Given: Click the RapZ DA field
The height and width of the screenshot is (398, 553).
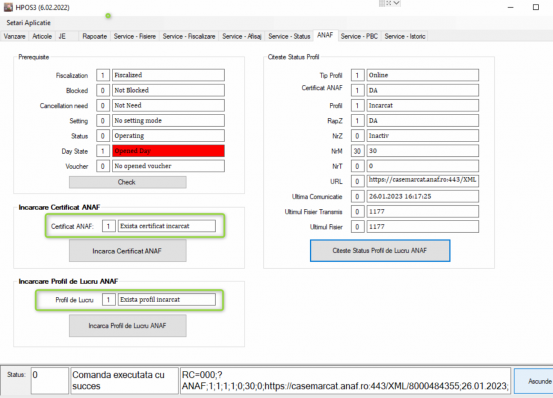Looking at the screenshot, I should tap(423, 121).
